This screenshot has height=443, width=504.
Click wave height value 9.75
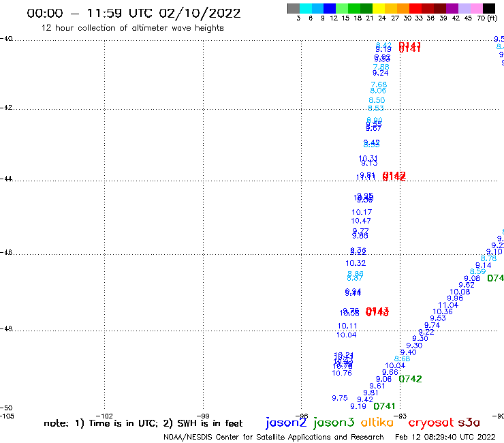pyautogui.click(x=340, y=398)
